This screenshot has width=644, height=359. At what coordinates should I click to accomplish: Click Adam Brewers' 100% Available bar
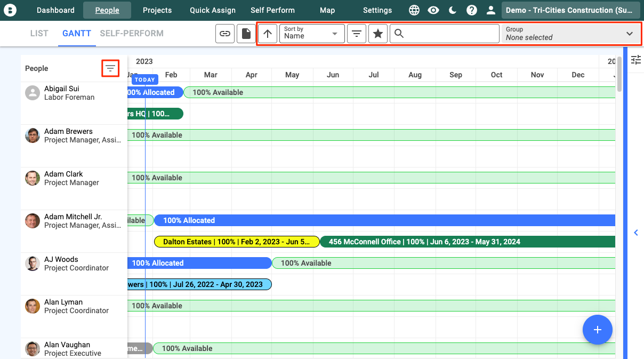coord(372,135)
